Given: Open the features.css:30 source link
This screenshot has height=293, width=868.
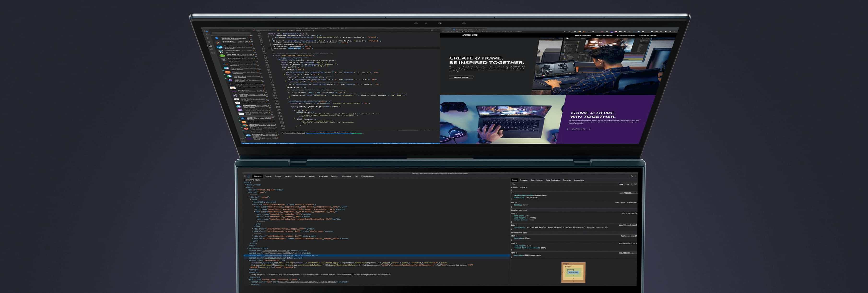Looking at the screenshot, I should pyautogui.click(x=629, y=213).
